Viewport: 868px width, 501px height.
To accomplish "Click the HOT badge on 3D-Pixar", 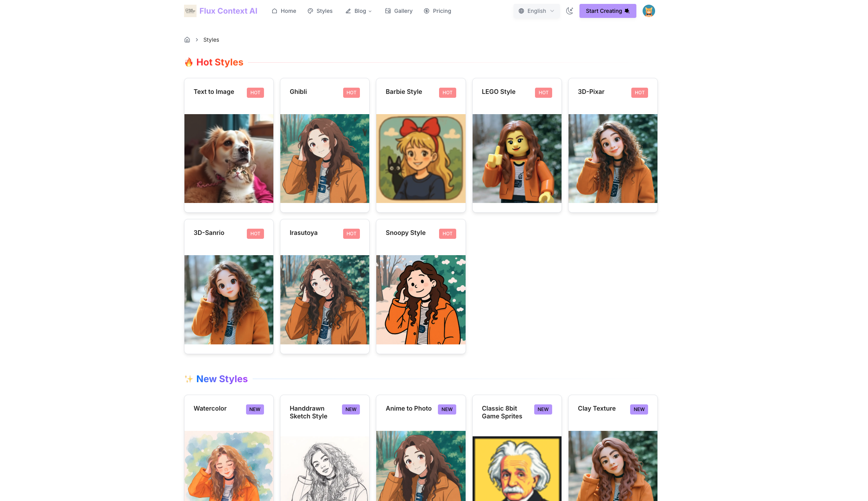I will (x=639, y=93).
